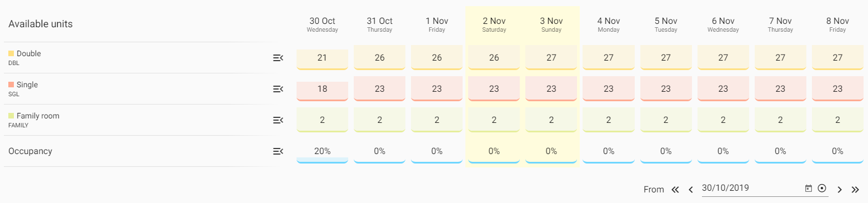Click the today target icon

tap(822, 189)
